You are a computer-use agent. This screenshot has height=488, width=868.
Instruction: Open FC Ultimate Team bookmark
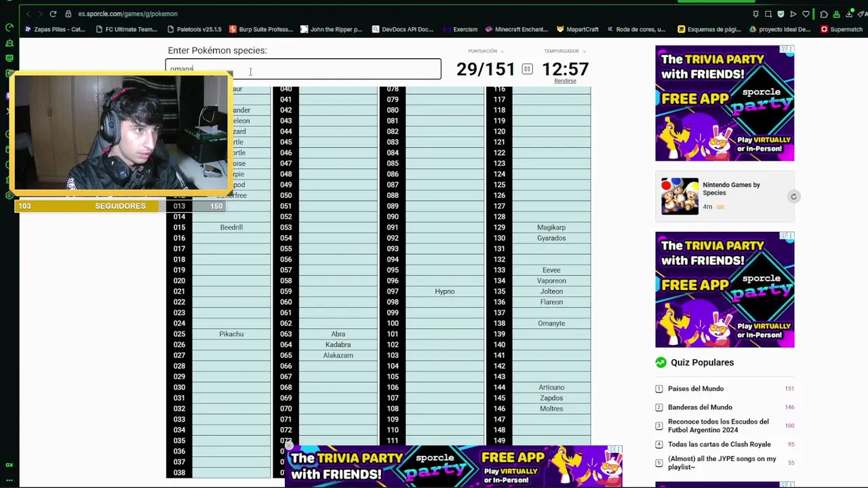click(x=127, y=29)
